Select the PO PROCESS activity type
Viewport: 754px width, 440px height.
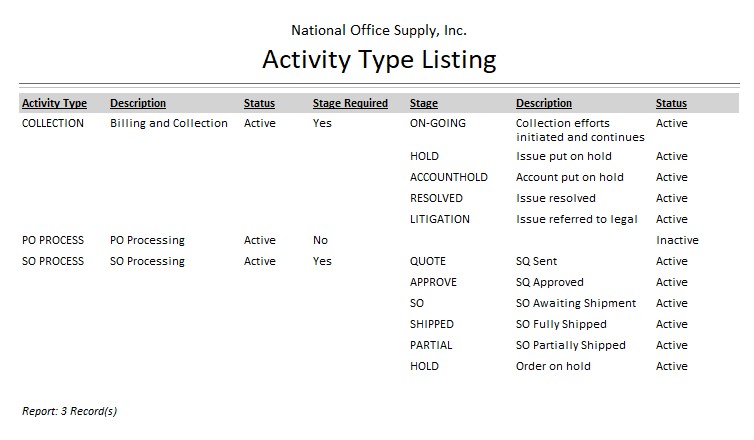tap(53, 240)
